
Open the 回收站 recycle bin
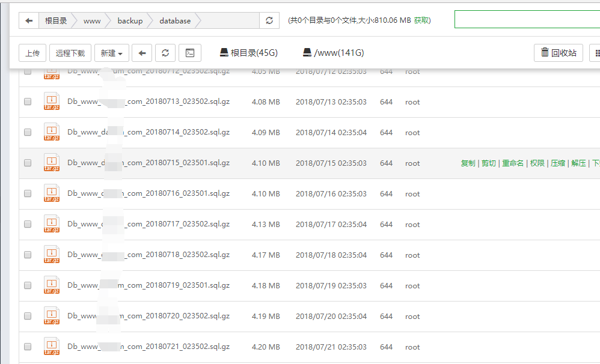pos(558,53)
